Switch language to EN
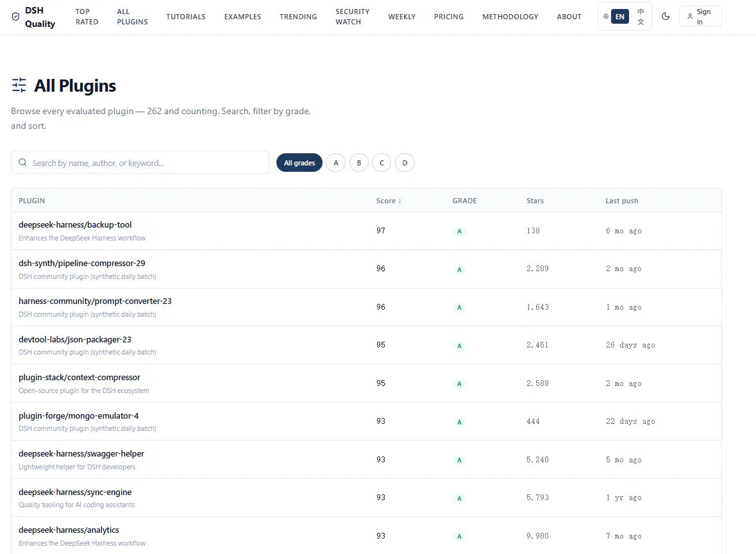The width and height of the screenshot is (756, 554). 620,17
